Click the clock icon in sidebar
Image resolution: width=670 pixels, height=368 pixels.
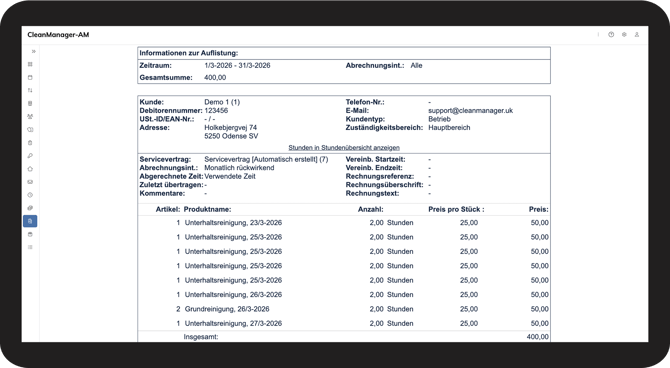(x=30, y=195)
